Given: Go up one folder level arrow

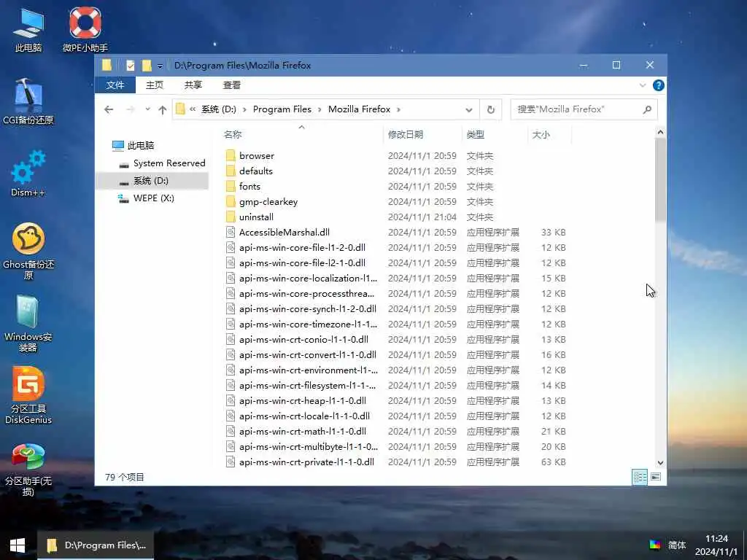Looking at the screenshot, I should pos(163,109).
